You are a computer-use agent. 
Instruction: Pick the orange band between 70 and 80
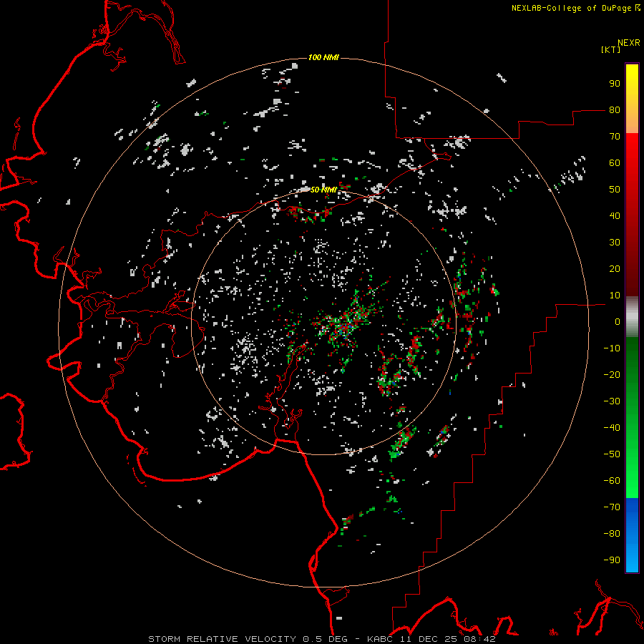(x=632, y=122)
